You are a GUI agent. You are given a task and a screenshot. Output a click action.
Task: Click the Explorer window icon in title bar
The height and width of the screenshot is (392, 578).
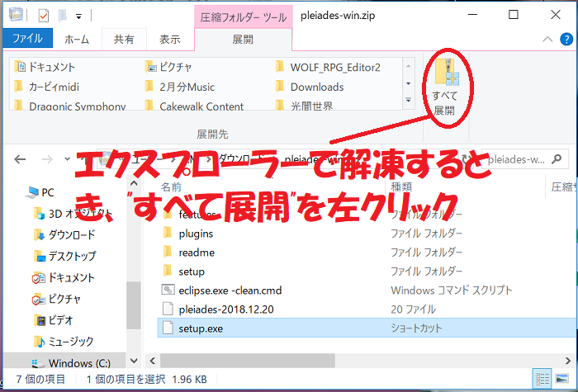click(16, 15)
